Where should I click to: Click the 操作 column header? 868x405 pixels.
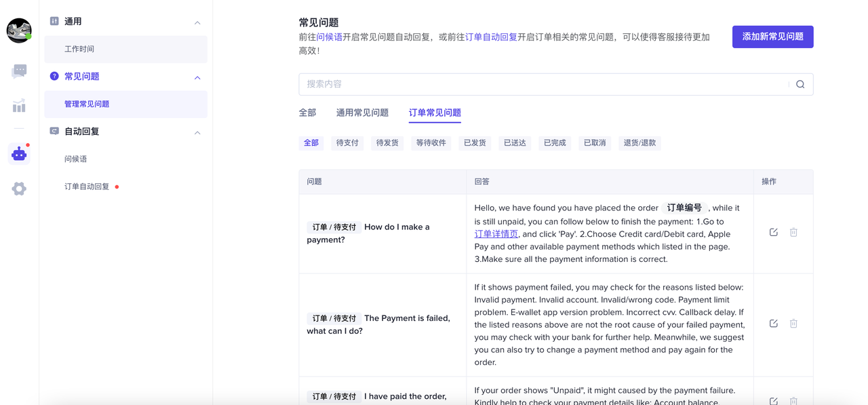783,182
